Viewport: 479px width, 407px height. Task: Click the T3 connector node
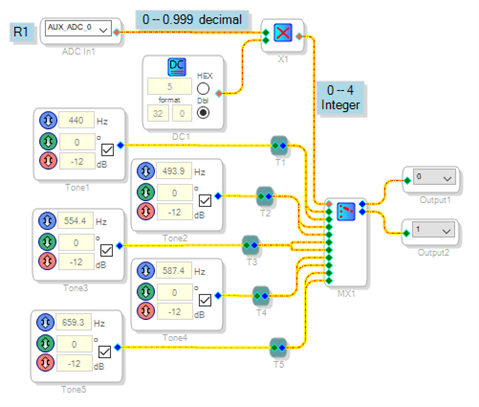250,245
